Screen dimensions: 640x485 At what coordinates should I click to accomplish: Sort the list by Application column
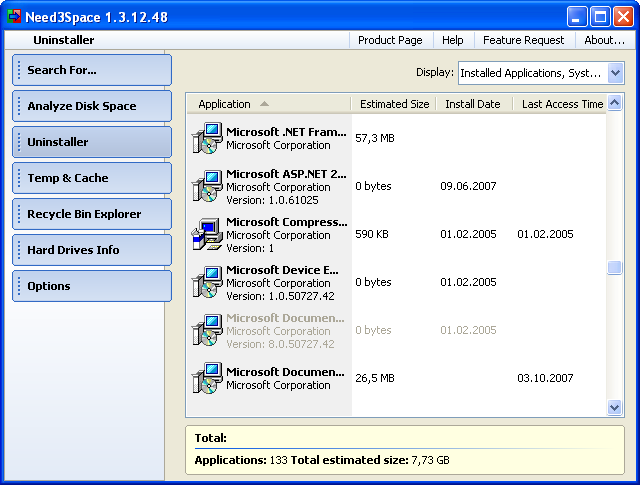pos(269,104)
